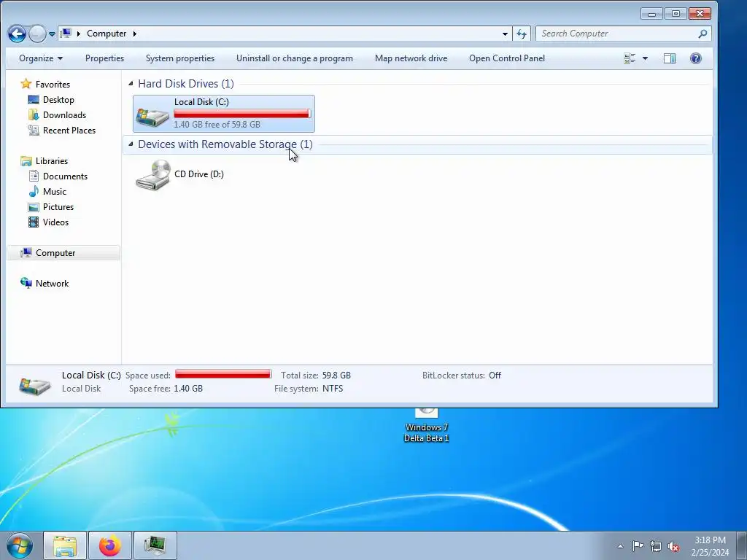
Task: Select the Local Disk (C:) drive icon
Action: tap(153, 117)
